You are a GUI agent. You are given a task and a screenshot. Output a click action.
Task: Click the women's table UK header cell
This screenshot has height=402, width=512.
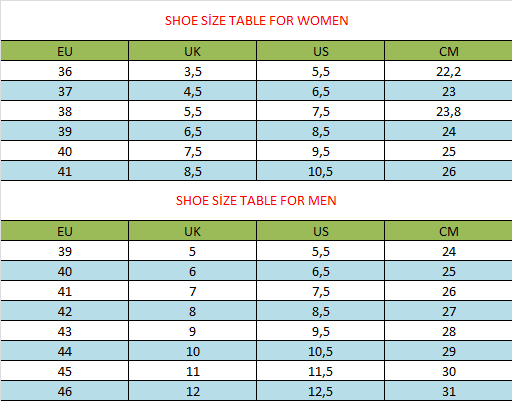pyautogui.click(x=192, y=51)
